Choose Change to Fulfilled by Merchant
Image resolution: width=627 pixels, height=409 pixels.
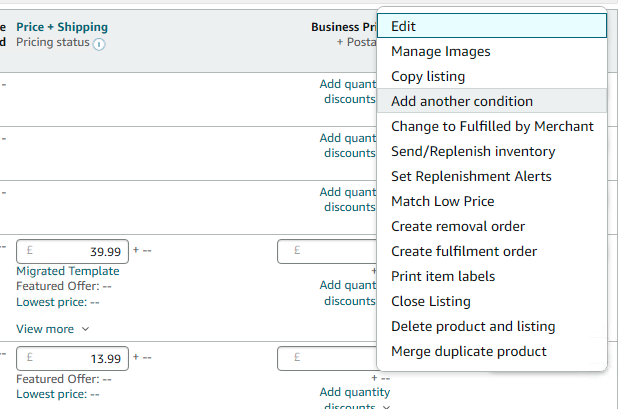point(492,126)
